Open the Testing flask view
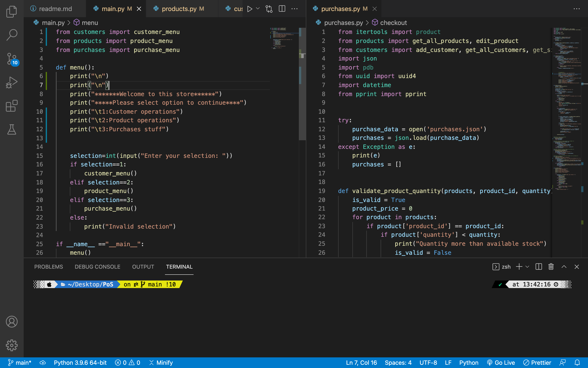Viewport: 588px width, 368px height. coord(12,129)
